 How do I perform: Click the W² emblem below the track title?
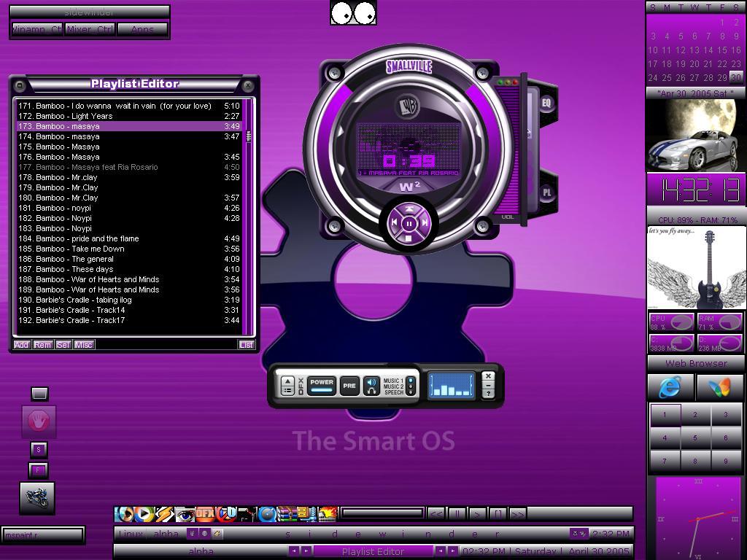tap(409, 186)
